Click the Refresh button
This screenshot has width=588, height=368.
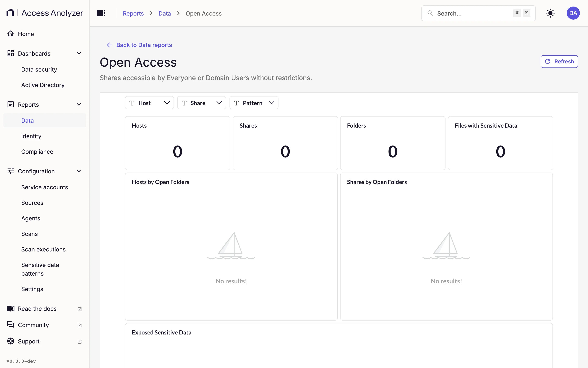click(559, 61)
